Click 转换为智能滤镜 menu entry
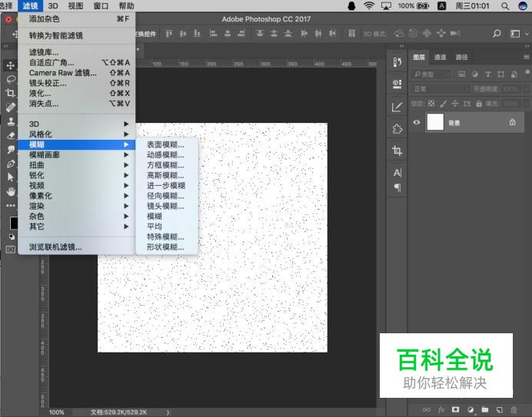This screenshot has height=417, width=532. coord(77,35)
